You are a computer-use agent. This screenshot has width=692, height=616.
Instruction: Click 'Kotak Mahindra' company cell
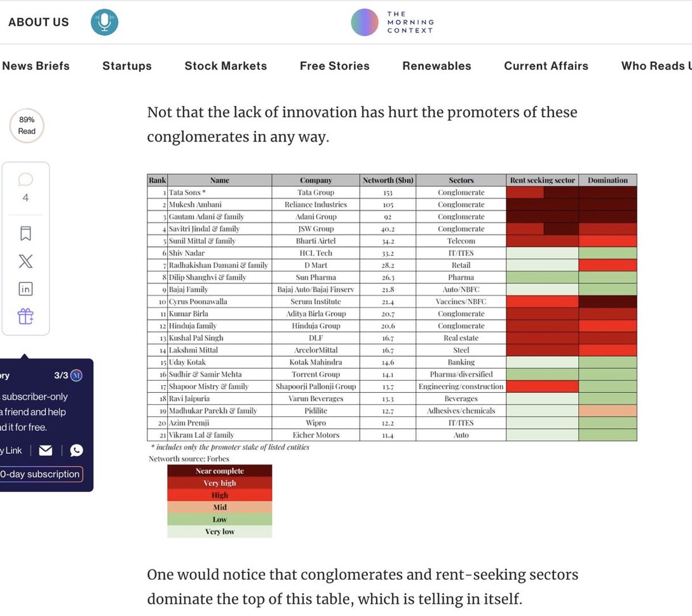click(316, 362)
